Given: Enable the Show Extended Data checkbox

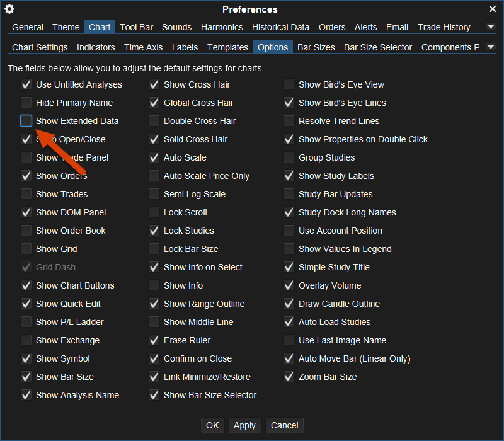Looking at the screenshot, I should 26,121.
